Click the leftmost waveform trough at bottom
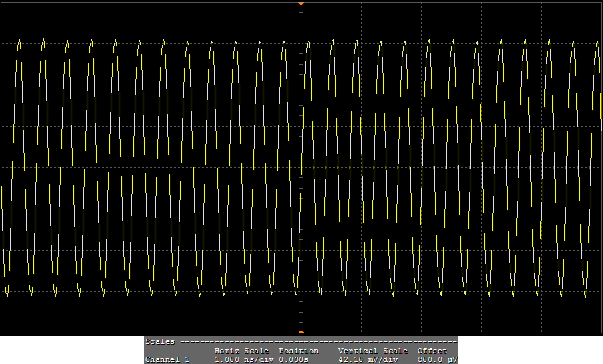603x364 pixels. click(x=7, y=294)
